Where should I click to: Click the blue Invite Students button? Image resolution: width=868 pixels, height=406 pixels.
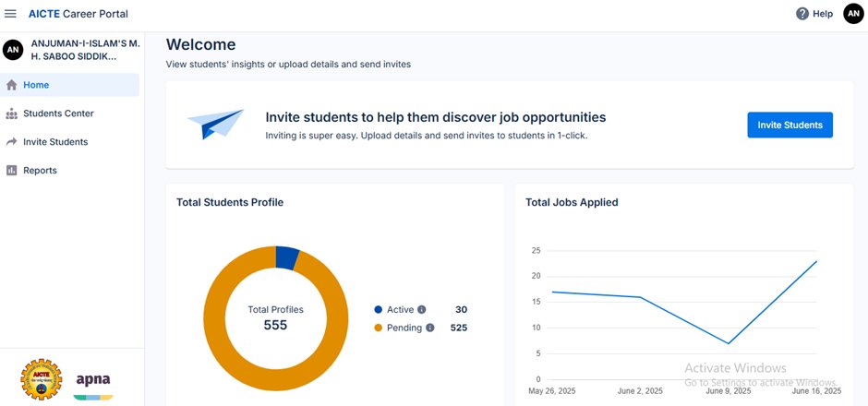790,125
